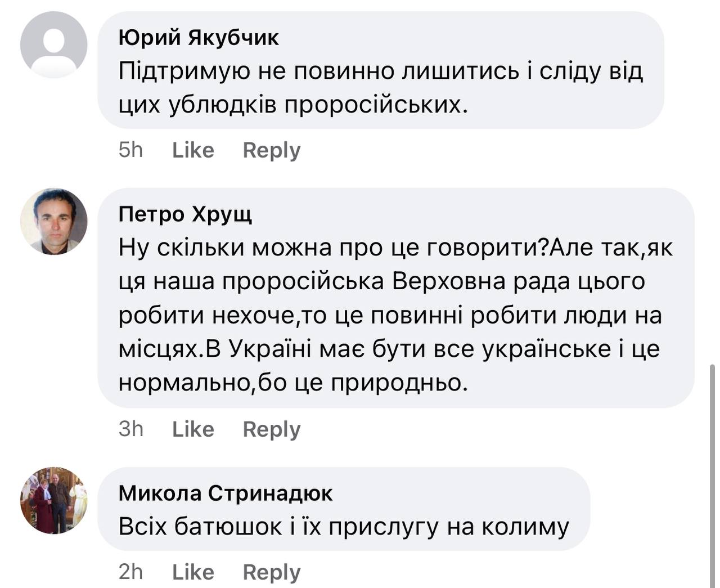Screen dimensions: 720x588
Task: Click the comment 'Всіх батюшок і їх прислугу'
Action: (344, 527)
